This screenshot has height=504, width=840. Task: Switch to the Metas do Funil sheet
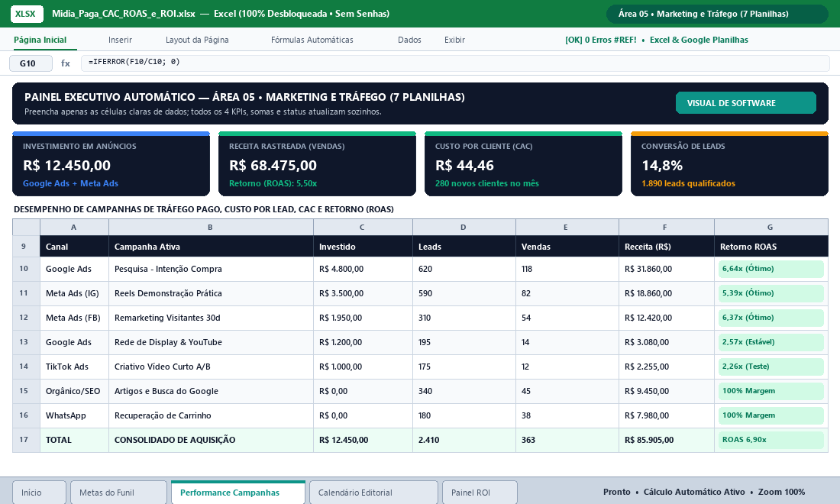click(118, 493)
